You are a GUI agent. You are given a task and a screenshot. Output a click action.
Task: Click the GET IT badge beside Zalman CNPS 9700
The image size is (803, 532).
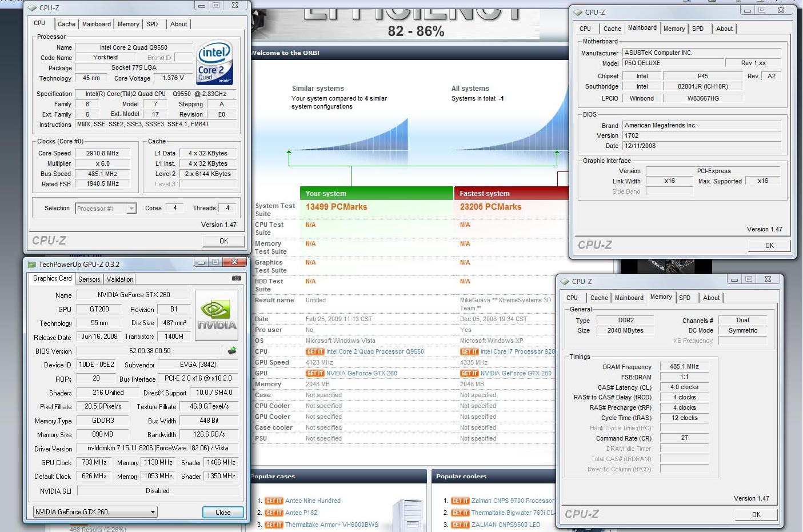460,501
